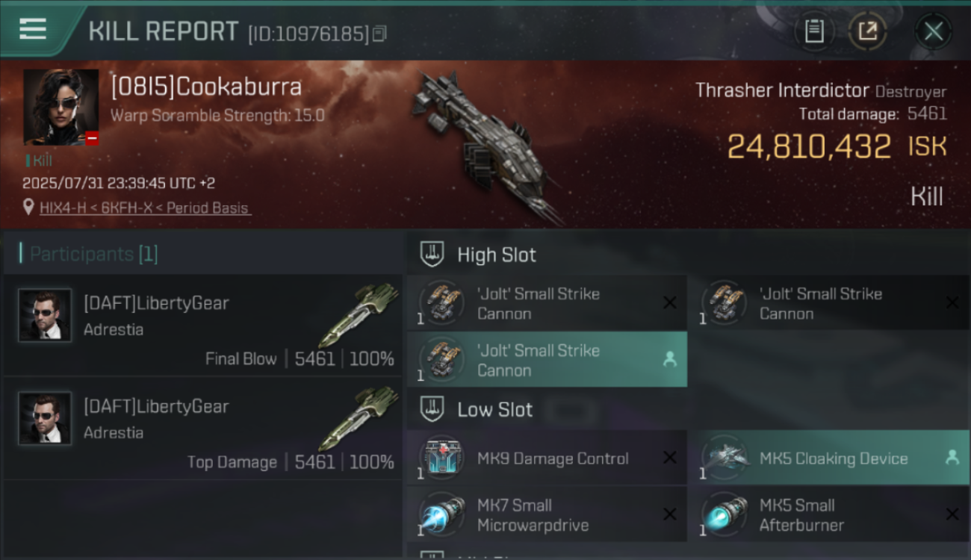
Task: Select the Final Blow LibertyGear entry
Action: tap(203, 326)
